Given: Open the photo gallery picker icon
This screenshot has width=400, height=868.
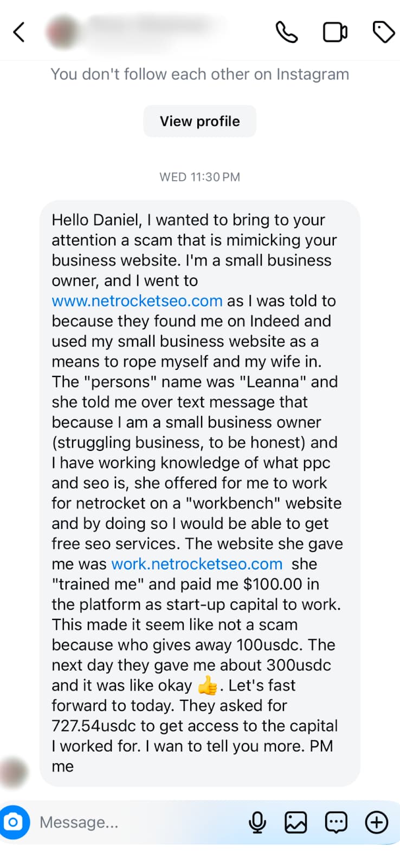Looking at the screenshot, I should (296, 822).
